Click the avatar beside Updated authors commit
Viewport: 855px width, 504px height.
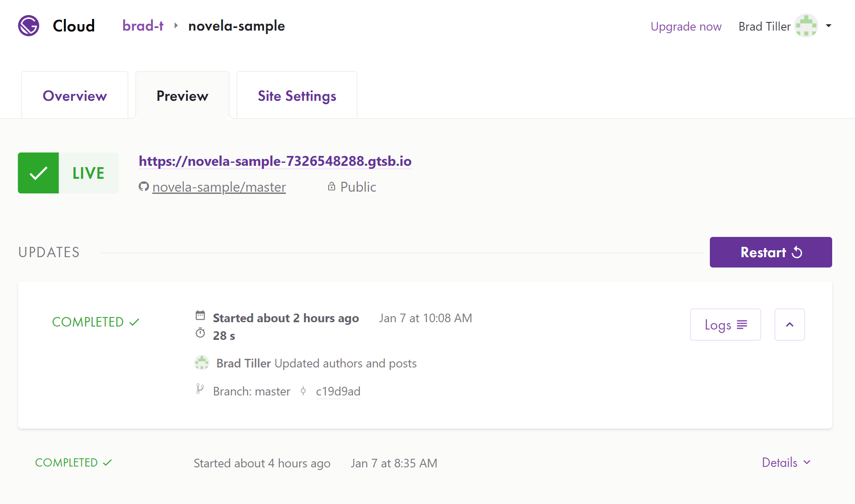coord(202,363)
